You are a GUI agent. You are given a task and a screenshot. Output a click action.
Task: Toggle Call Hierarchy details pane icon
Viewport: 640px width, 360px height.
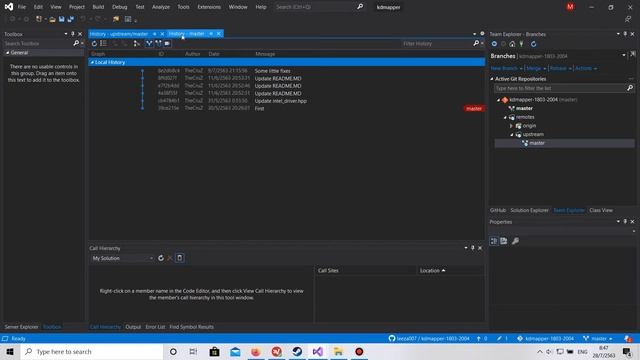180,258
